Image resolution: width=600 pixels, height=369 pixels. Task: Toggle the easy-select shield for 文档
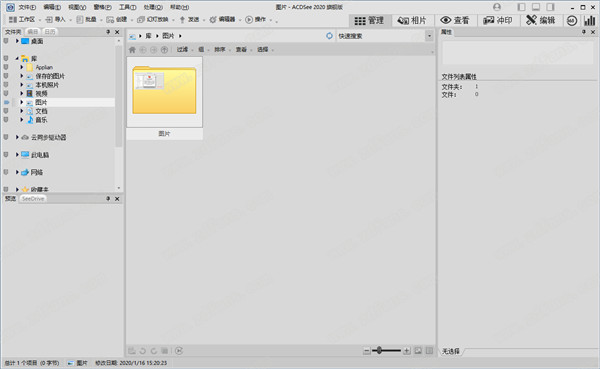click(x=6, y=111)
